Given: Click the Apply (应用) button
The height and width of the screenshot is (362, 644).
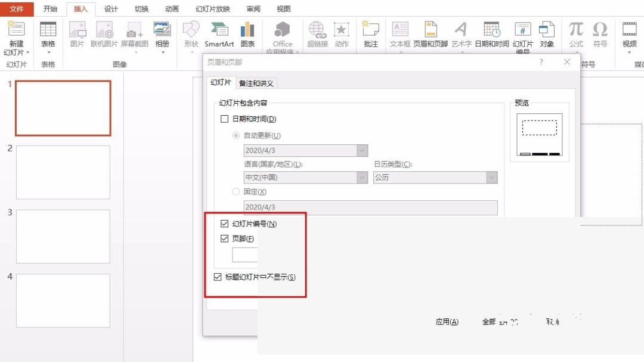Looking at the screenshot, I should (447, 321).
